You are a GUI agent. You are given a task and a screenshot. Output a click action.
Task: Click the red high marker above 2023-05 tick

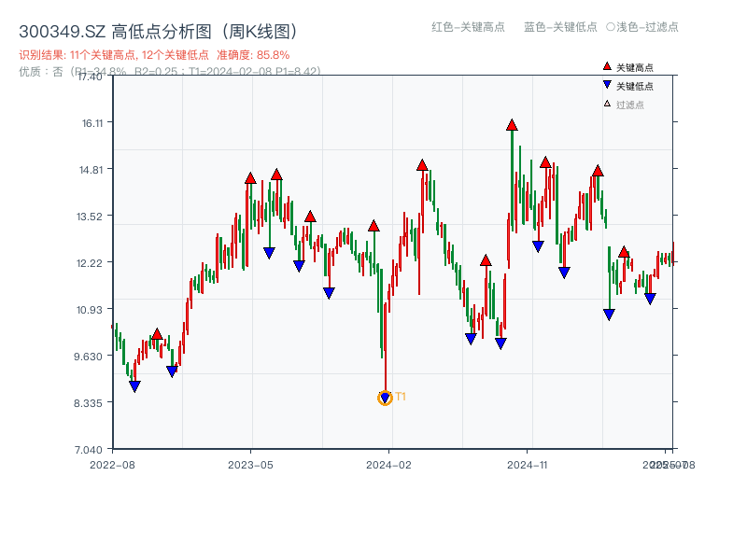(x=250, y=178)
